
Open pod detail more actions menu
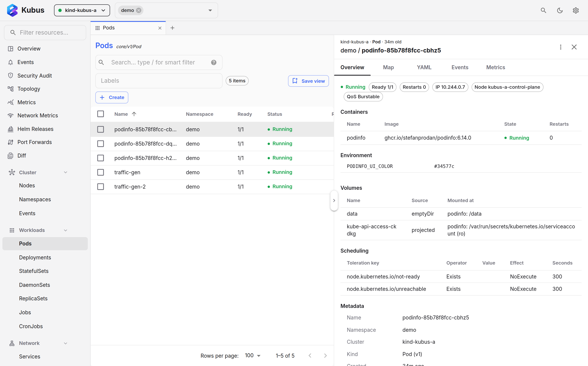560,47
